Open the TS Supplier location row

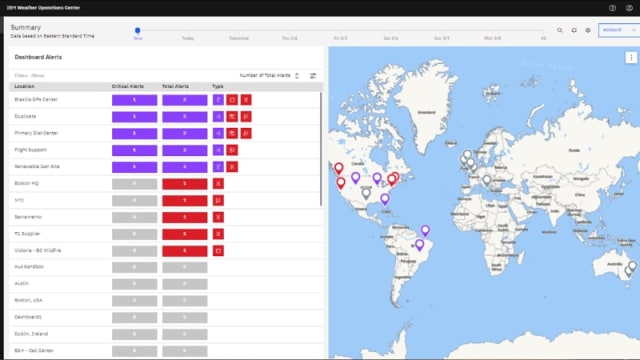coord(27,233)
